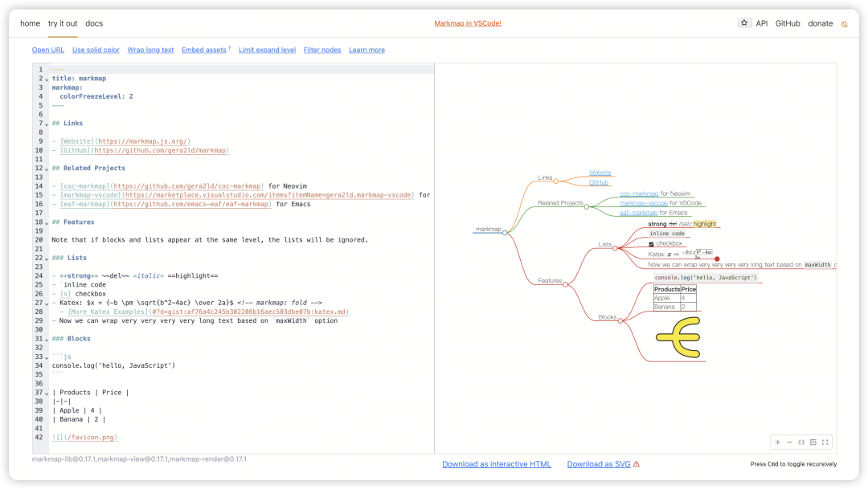This screenshot has width=868, height=489.
Task: Open the Website link in the mindmap
Action: coord(600,173)
